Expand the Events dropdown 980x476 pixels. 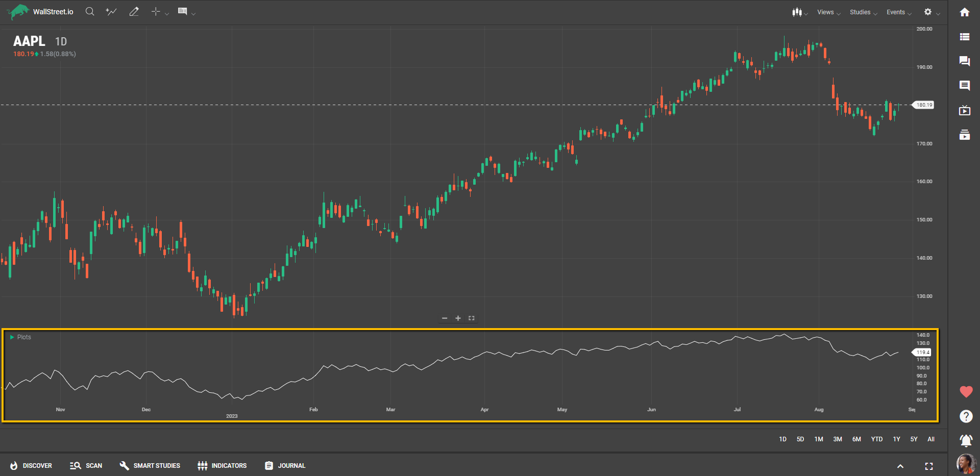pos(898,12)
